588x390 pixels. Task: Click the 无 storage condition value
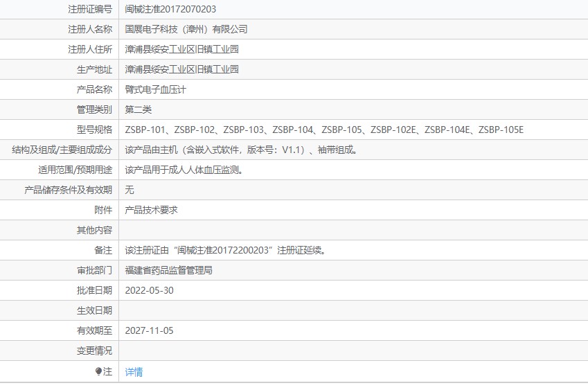pyautogui.click(x=130, y=190)
